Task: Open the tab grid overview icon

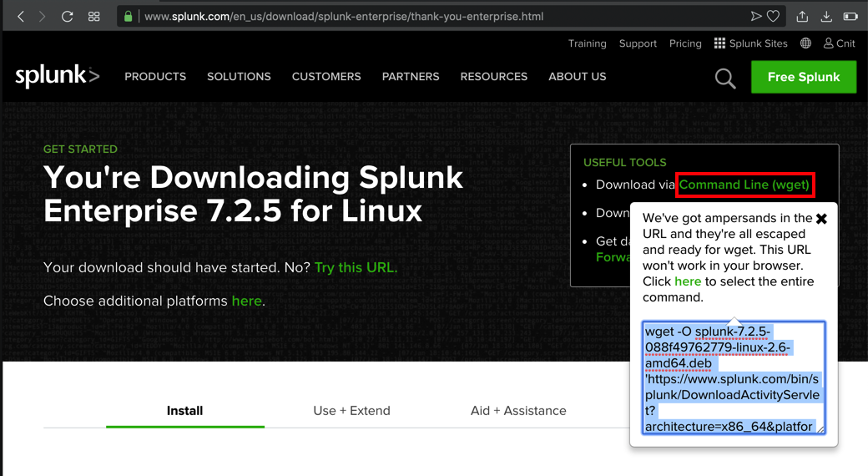Action: click(94, 17)
